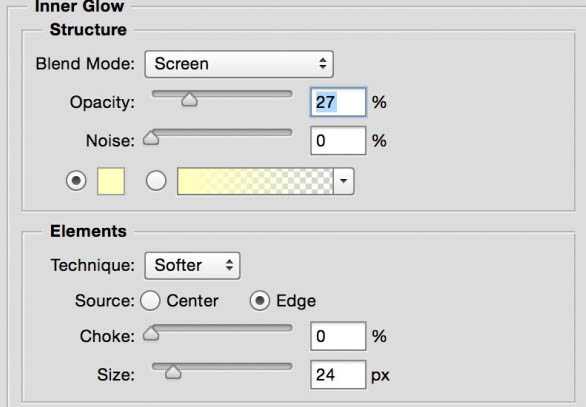
Task: Click the Size slider handle
Action: (x=173, y=372)
